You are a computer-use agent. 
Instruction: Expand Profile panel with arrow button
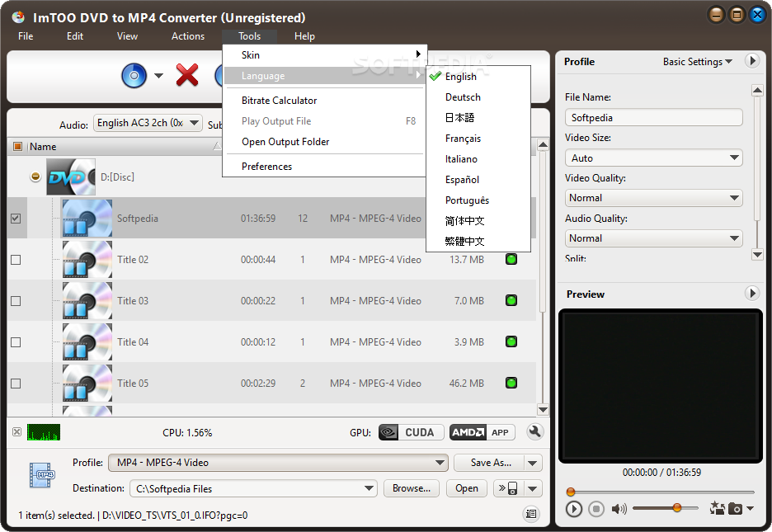click(752, 61)
